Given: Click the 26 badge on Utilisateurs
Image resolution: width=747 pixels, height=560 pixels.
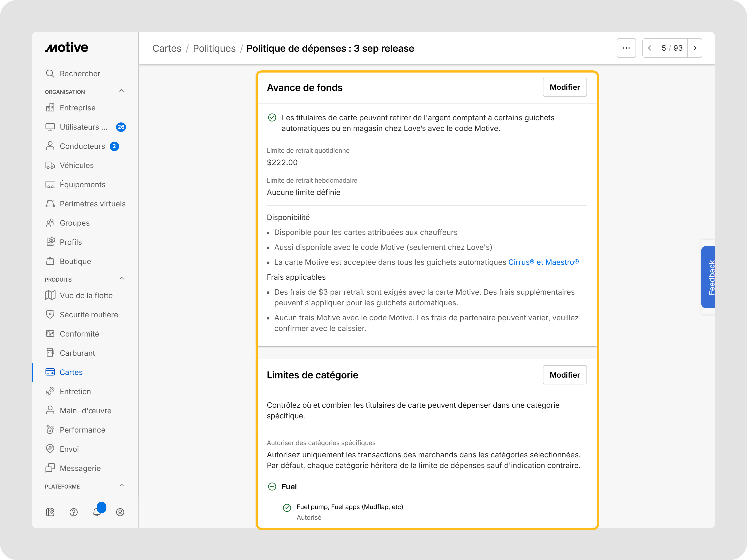Looking at the screenshot, I should click(x=121, y=127).
